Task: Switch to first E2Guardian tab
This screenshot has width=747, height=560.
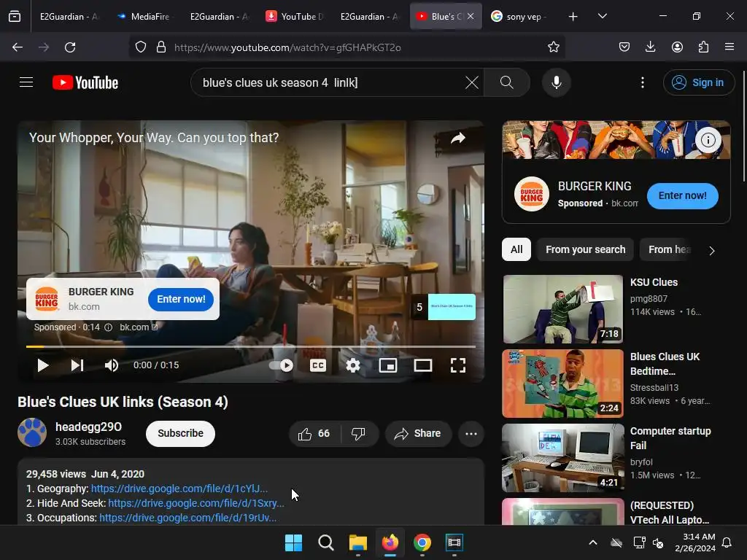Action: point(69,17)
